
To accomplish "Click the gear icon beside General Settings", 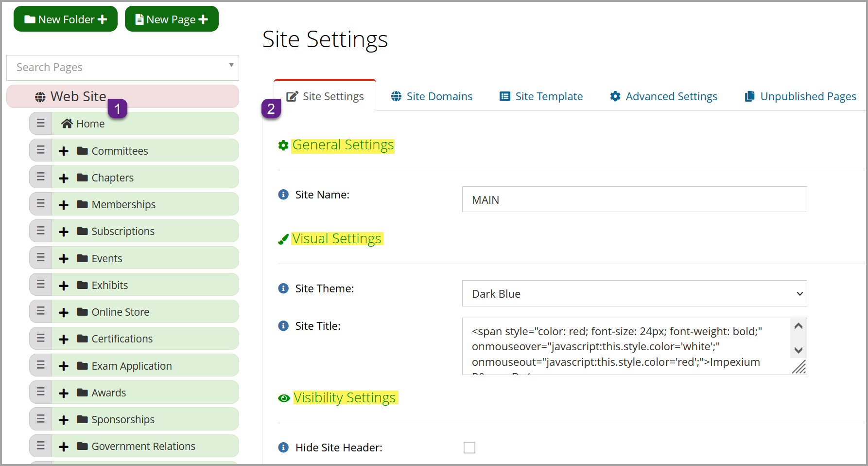I will click(283, 145).
